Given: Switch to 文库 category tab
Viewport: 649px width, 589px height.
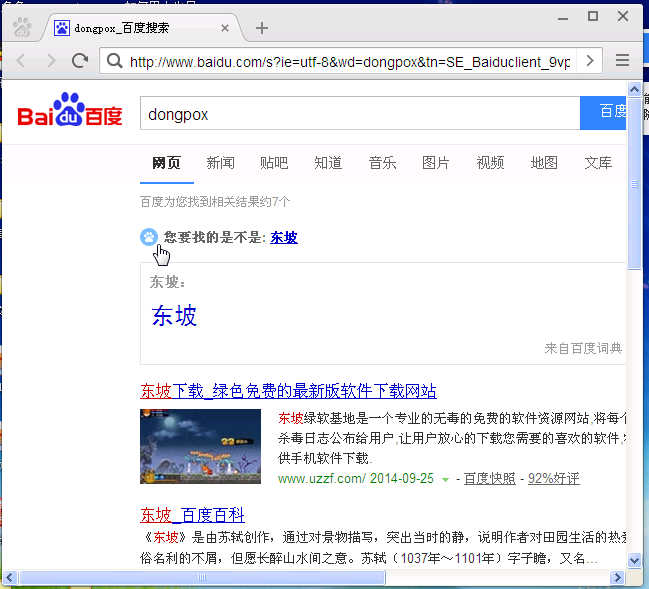Looking at the screenshot, I should coord(598,163).
